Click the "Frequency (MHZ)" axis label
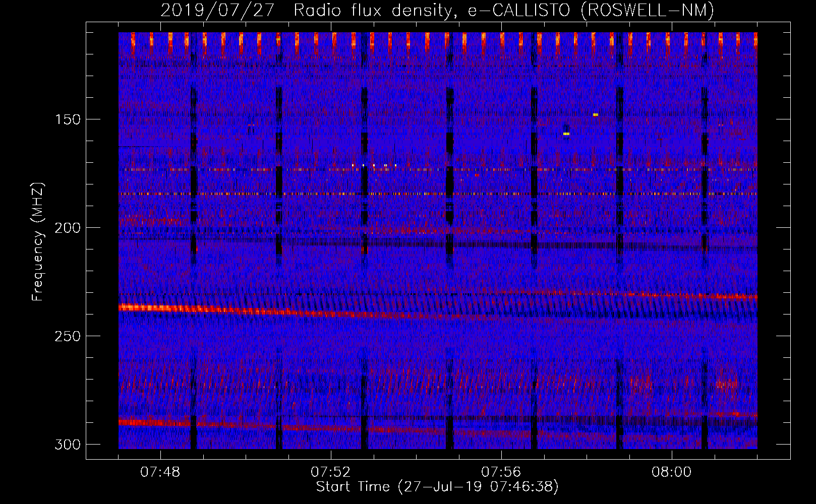Viewport: 816px width, 504px height. pyautogui.click(x=38, y=242)
